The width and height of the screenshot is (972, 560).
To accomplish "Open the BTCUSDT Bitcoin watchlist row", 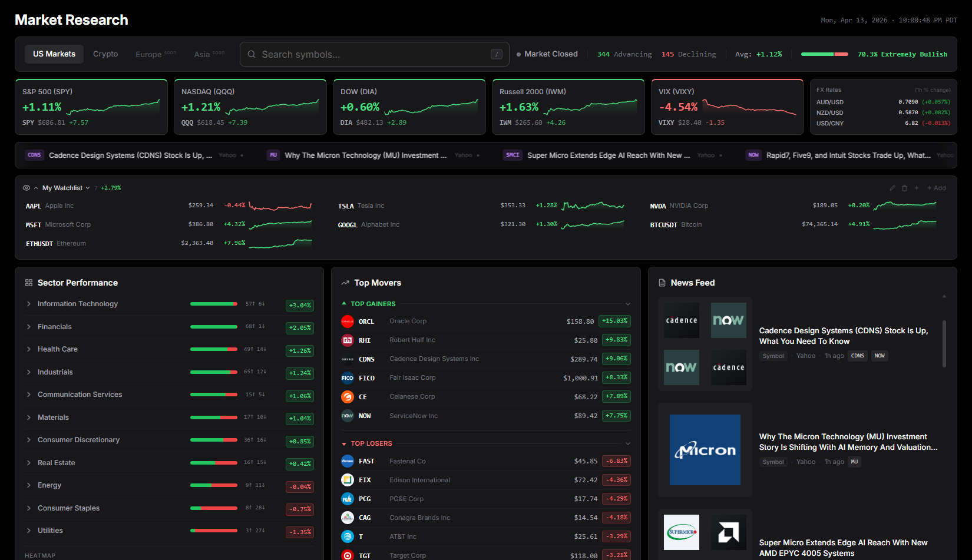I will pos(794,224).
